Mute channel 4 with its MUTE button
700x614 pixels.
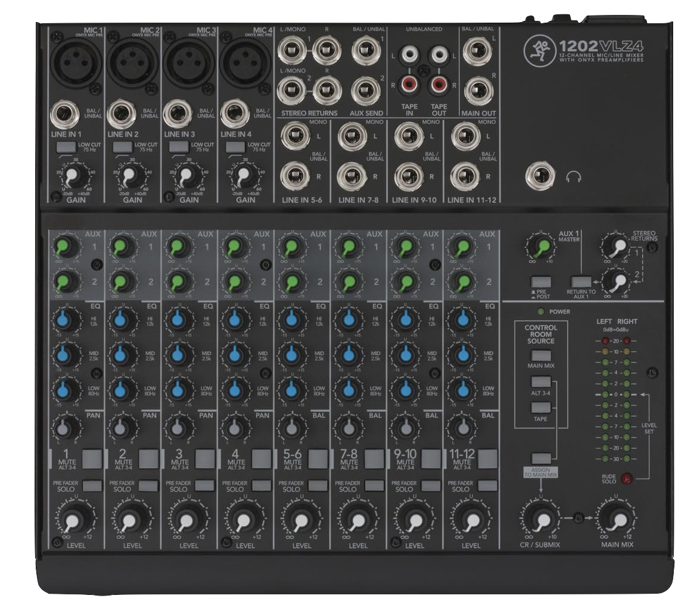tap(262, 458)
